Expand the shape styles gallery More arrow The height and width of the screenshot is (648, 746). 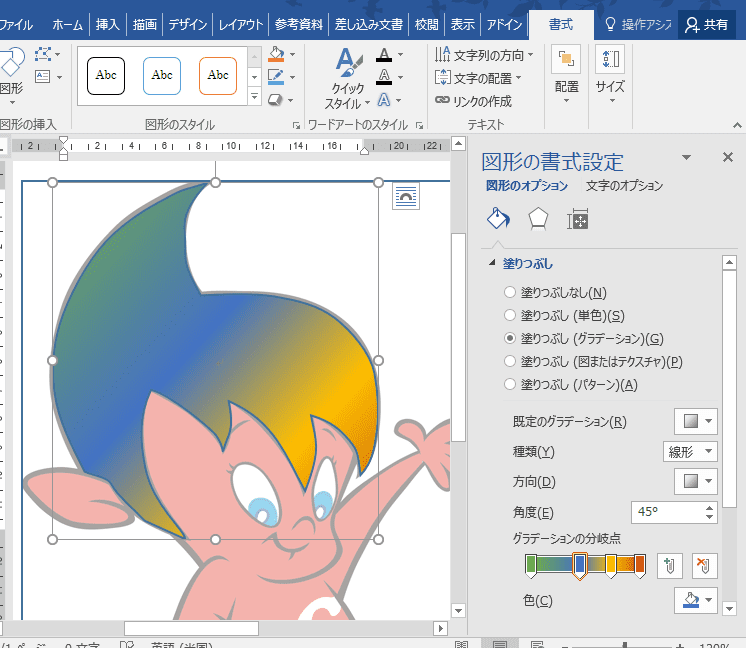pyautogui.click(x=255, y=97)
